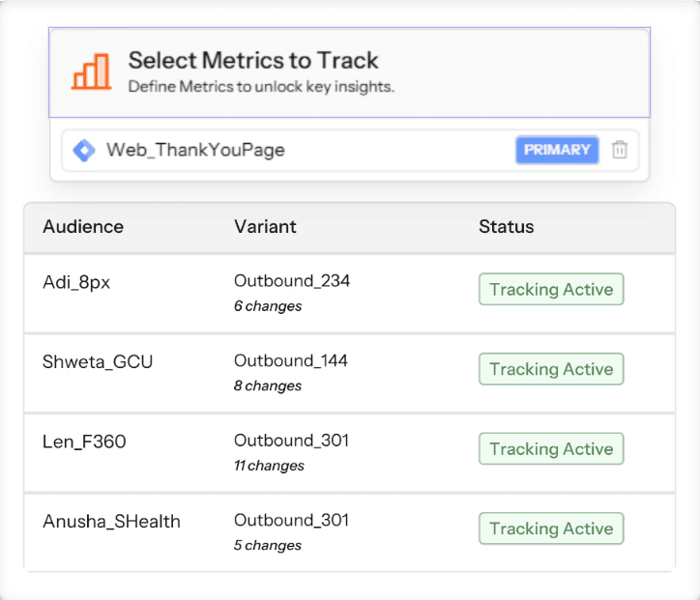Select the Web_ThankYouPage metric name
Screen dimensions: 700x600
pos(195,150)
